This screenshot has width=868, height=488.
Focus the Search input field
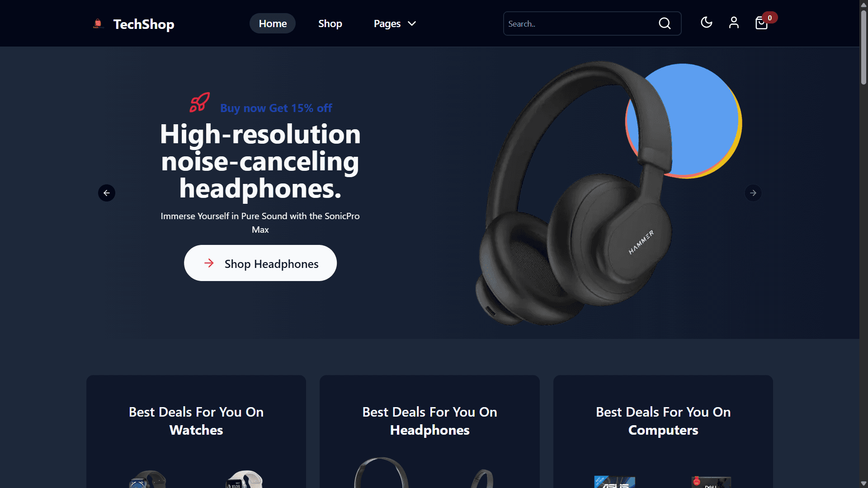[581, 23]
